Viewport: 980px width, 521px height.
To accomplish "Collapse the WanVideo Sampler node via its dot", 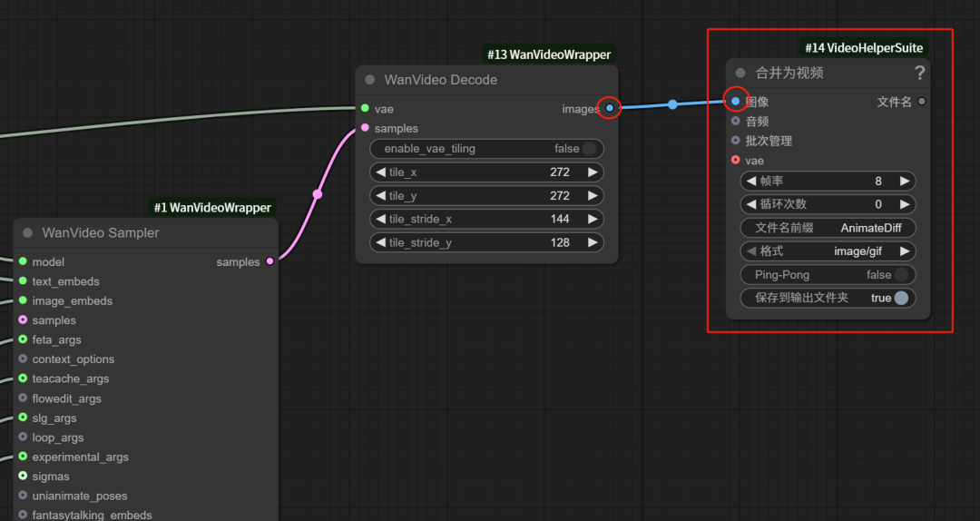I will pyautogui.click(x=28, y=233).
